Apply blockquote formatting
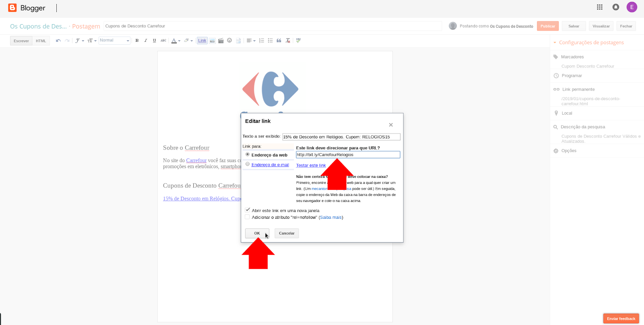This screenshot has height=325, width=644. click(x=279, y=41)
